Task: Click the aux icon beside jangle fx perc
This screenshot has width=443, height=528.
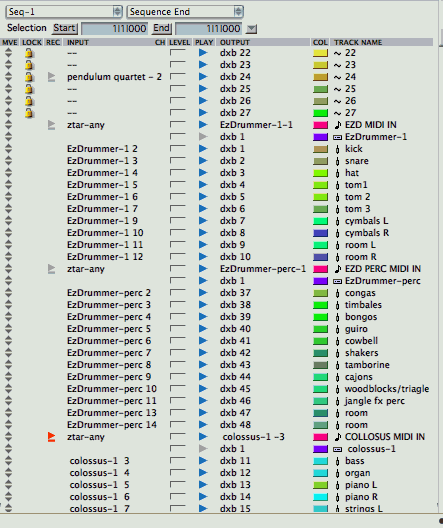Action: click(x=338, y=401)
